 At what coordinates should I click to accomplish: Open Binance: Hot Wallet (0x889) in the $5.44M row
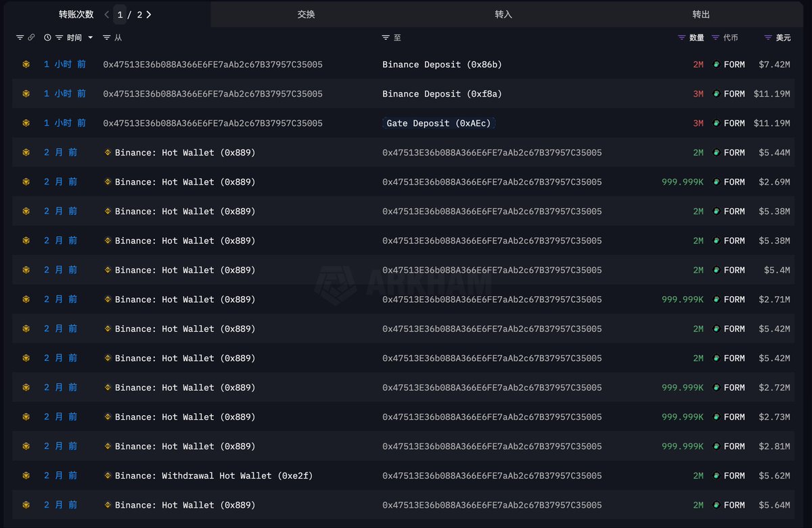[x=185, y=153]
